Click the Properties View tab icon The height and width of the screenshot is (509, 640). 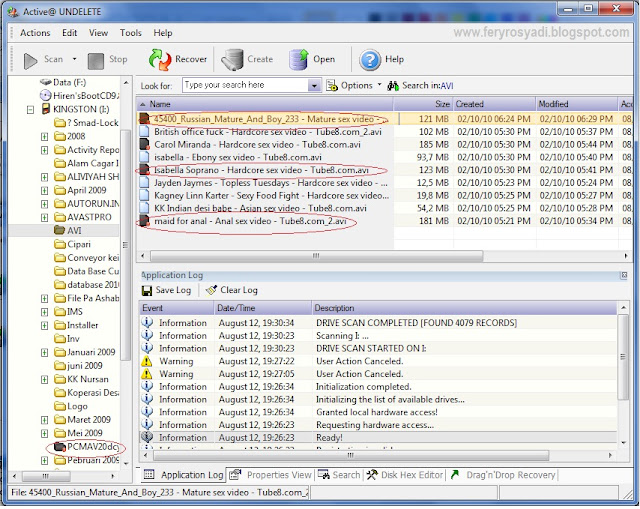point(235,474)
